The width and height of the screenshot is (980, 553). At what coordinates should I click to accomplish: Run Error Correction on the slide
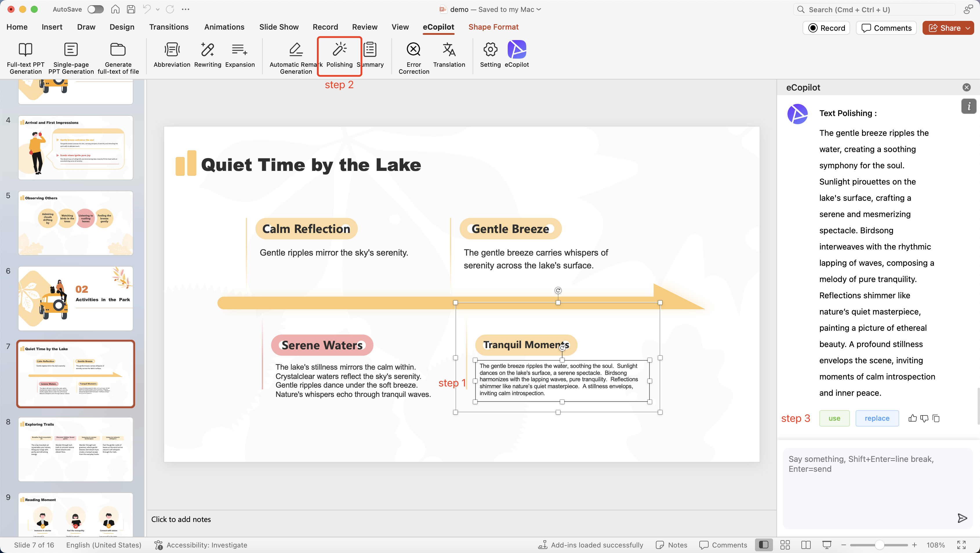[x=413, y=56]
